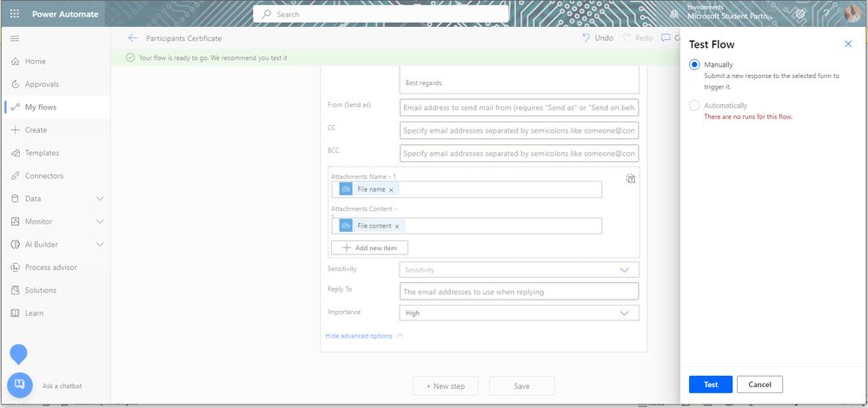
Task: Click the Search box in header
Action: click(x=381, y=14)
